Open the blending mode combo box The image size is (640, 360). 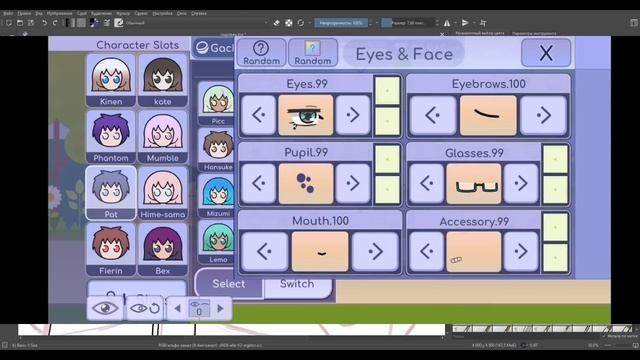[196, 23]
